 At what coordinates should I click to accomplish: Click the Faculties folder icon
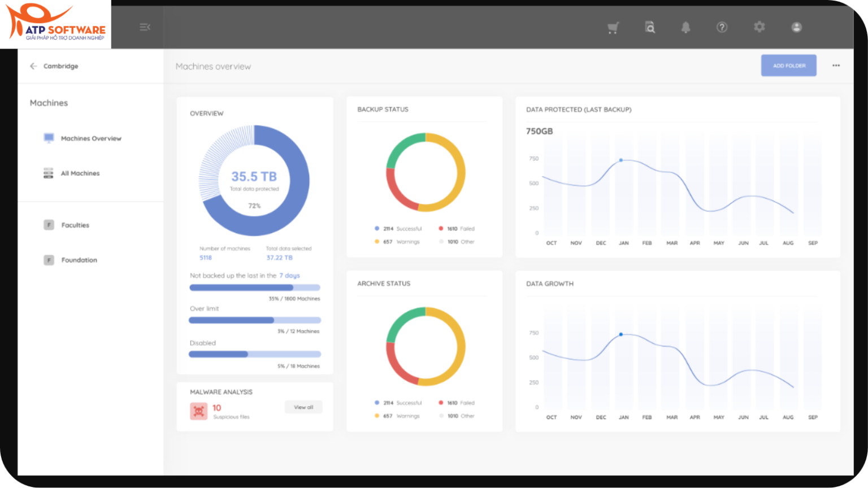point(48,224)
